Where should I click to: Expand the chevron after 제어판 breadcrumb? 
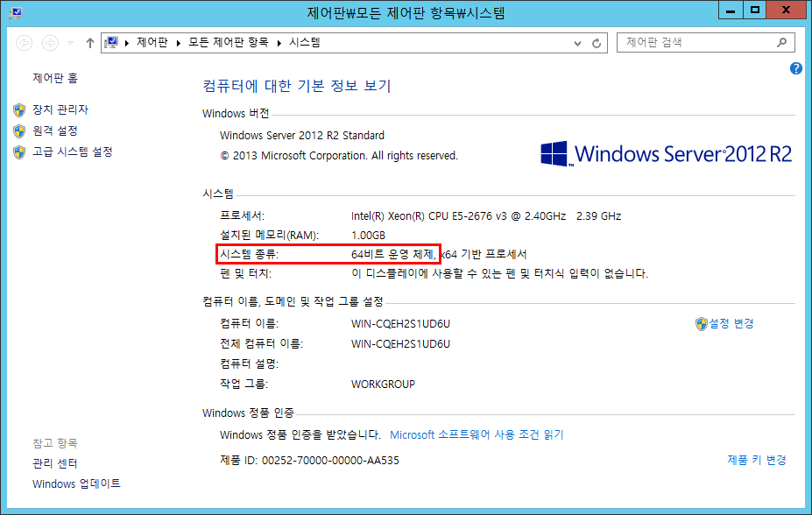tap(179, 43)
